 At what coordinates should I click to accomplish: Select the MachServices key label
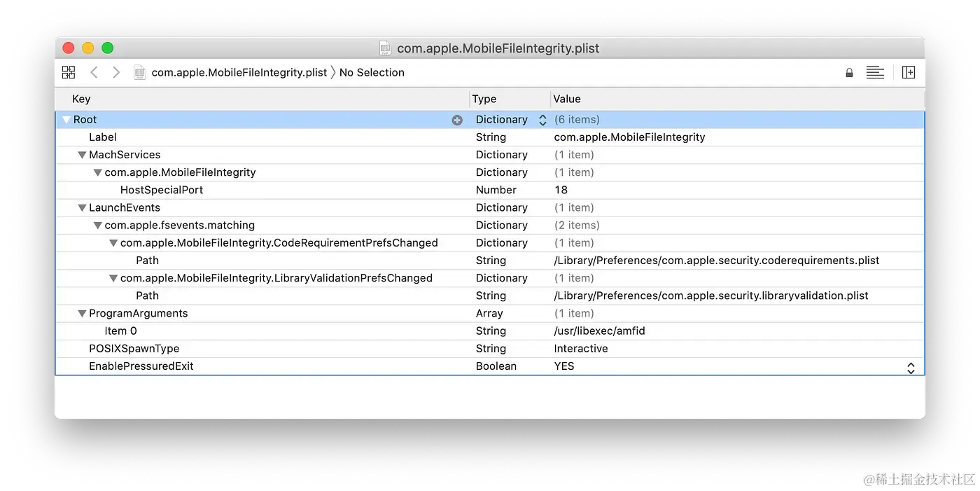125,155
